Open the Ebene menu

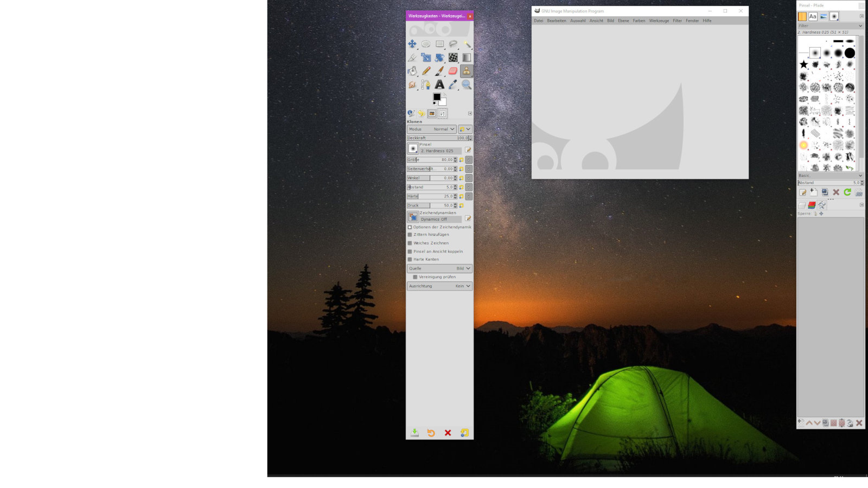click(623, 21)
